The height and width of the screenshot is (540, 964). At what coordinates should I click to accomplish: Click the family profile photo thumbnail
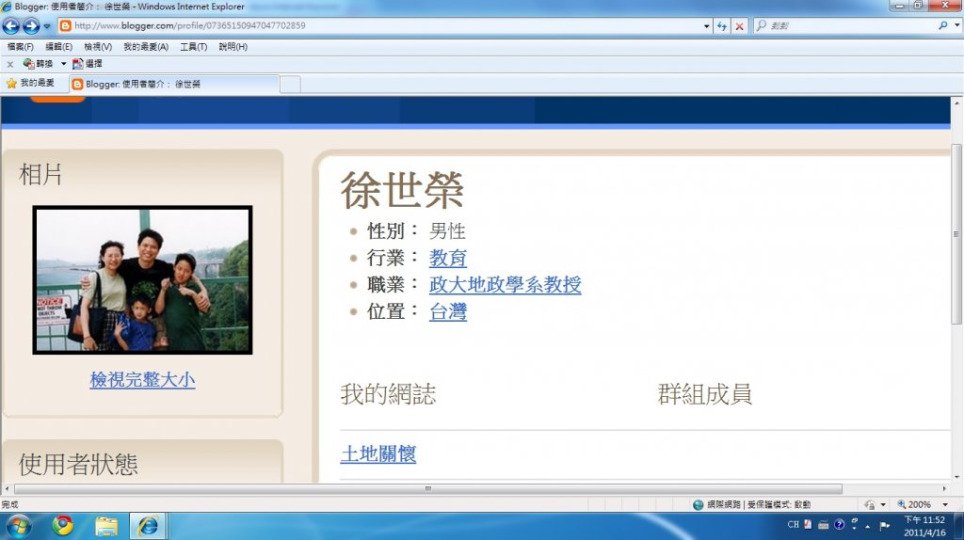point(142,280)
